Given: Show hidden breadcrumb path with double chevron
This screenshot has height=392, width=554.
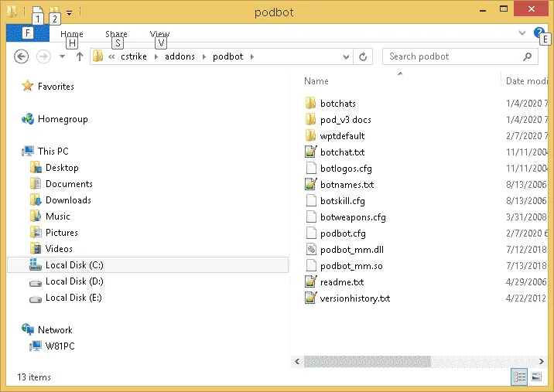Looking at the screenshot, I should click(111, 56).
